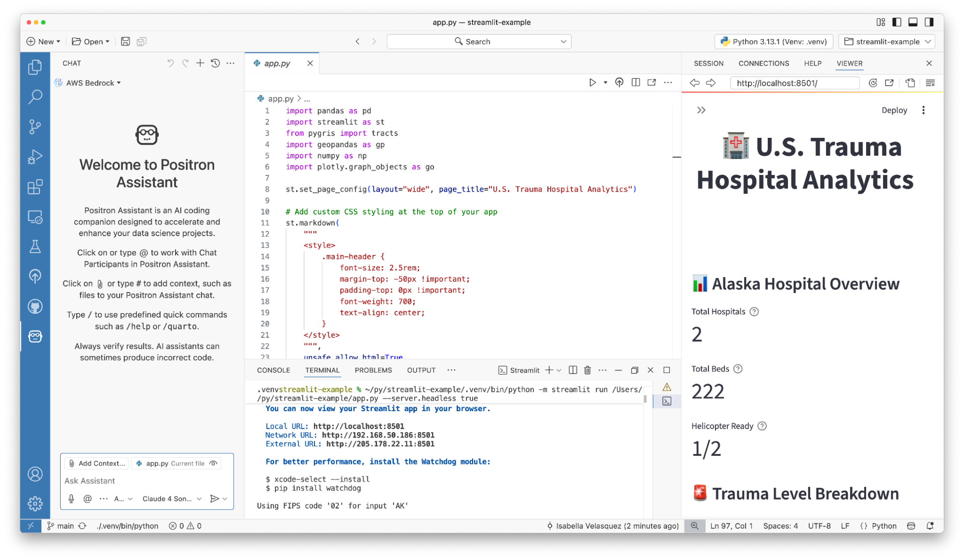Toggle the bottom panel layout button
Image resolution: width=964 pixels, height=560 pixels.
coord(912,22)
